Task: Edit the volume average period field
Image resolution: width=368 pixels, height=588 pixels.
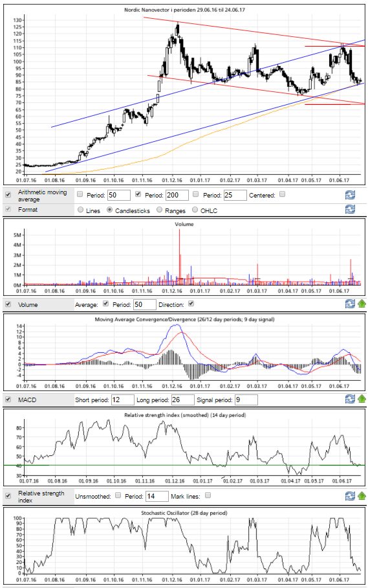Action: tap(144, 304)
